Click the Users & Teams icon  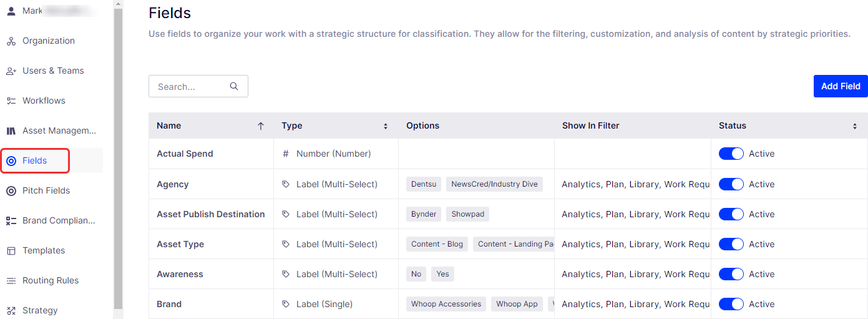click(11, 71)
